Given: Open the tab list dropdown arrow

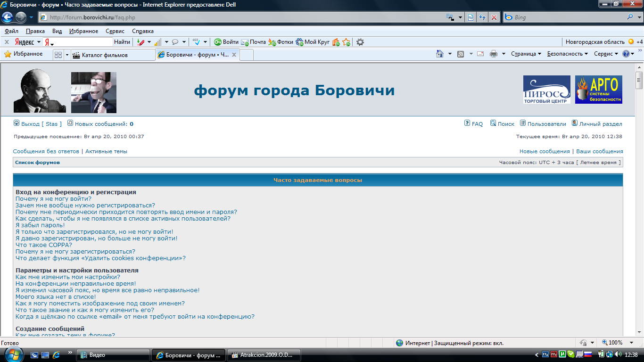Looking at the screenshot, I should coord(67,55).
